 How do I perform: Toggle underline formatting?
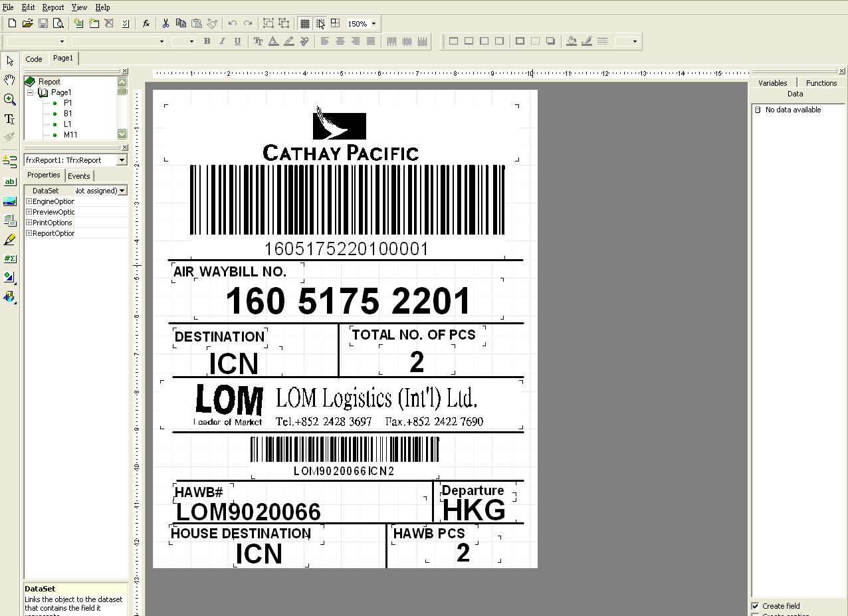[237, 41]
